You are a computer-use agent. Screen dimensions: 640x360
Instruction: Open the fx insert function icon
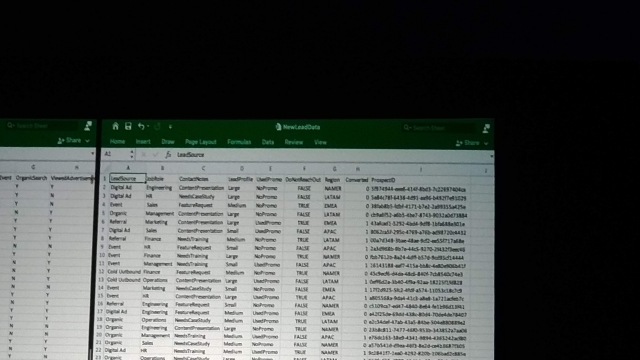coord(168,155)
